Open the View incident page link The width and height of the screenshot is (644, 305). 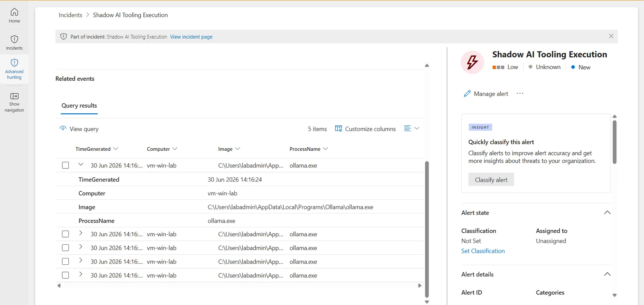[x=191, y=37]
